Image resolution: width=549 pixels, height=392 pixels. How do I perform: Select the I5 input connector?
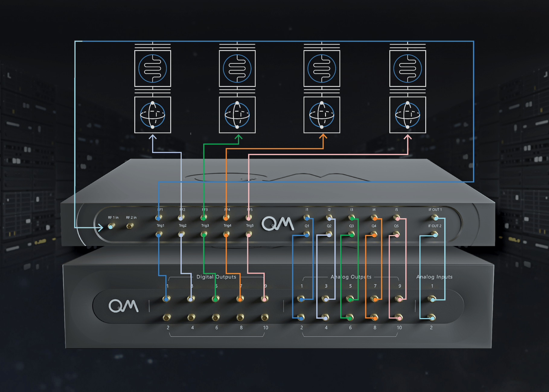click(x=397, y=218)
